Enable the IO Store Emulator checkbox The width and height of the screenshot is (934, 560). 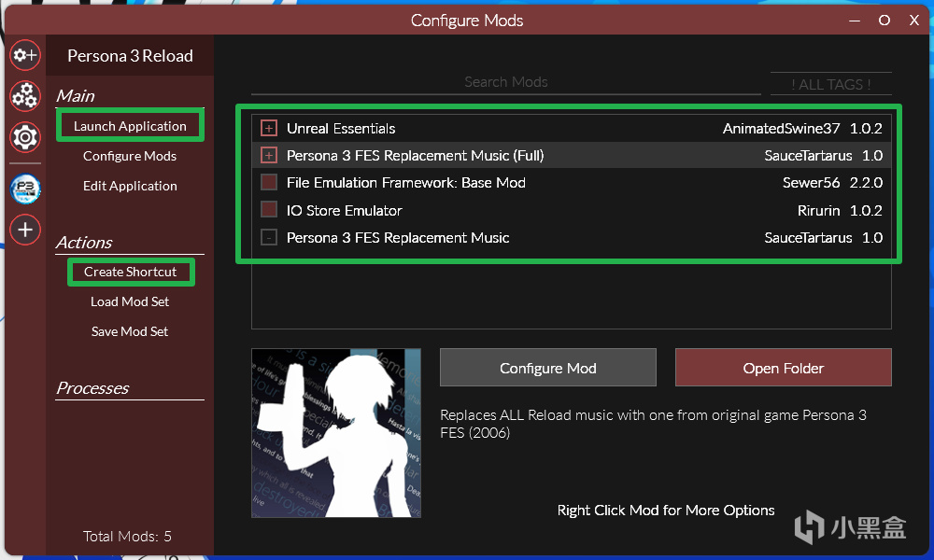coord(269,209)
